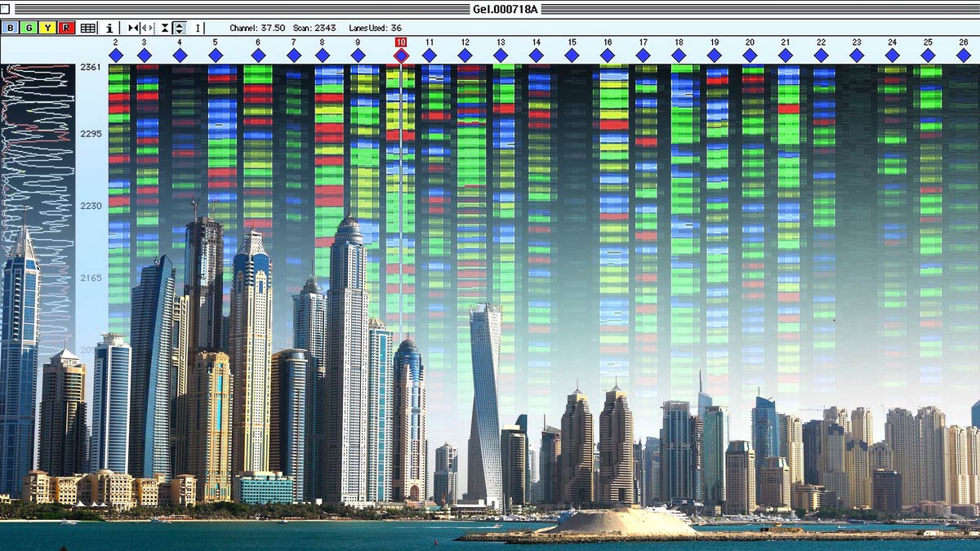This screenshot has height=551, width=980.
Task: Toggle the yellow (Y) dye channel
Action: point(48,28)
